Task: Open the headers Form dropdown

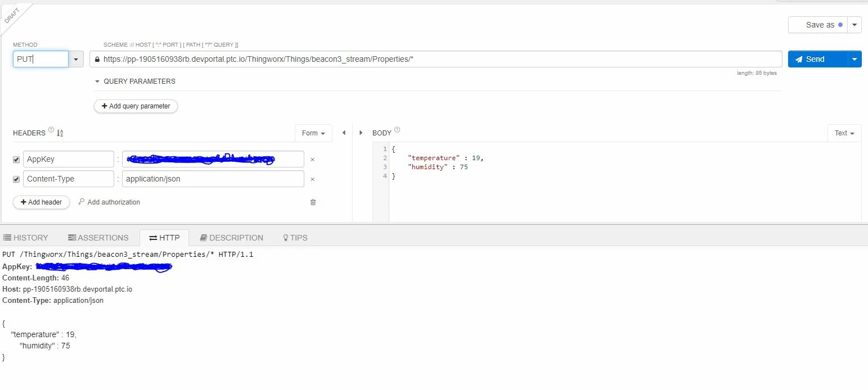Action: pos(313,133)
